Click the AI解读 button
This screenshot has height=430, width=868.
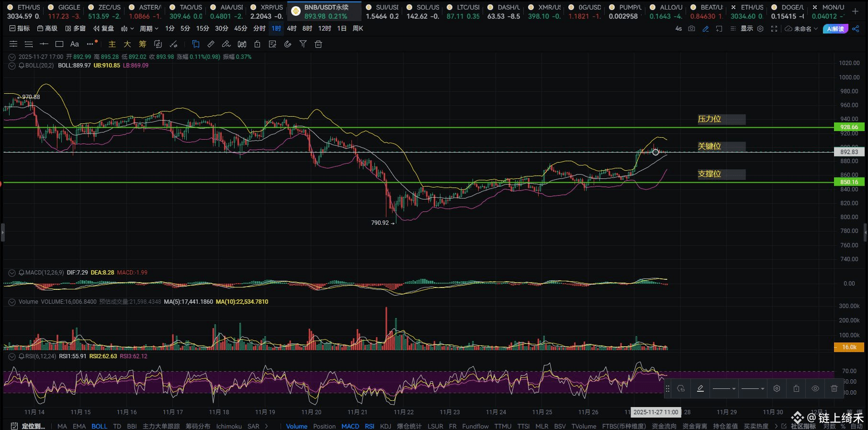click(835, 29)
